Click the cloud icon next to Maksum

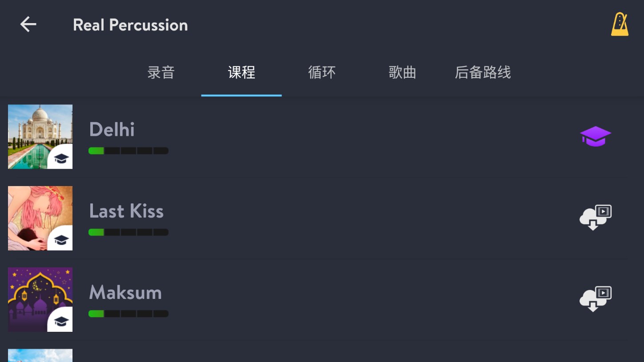[596, 299]
